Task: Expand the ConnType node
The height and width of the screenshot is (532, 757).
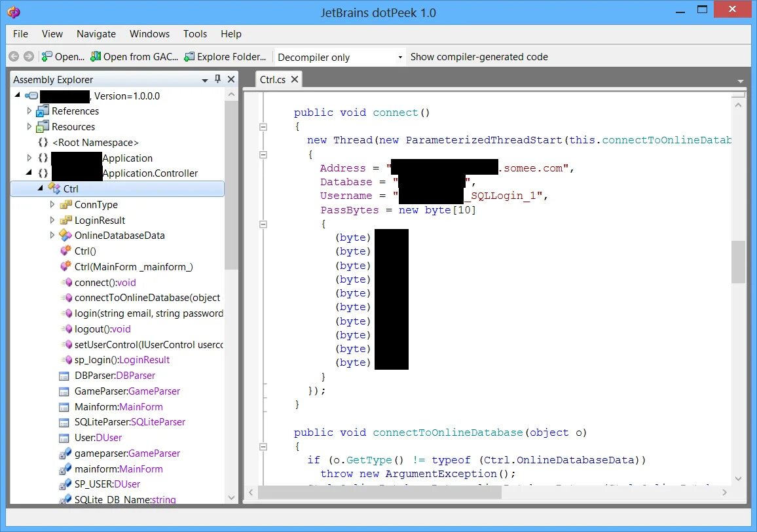Action: pos(52,205)
